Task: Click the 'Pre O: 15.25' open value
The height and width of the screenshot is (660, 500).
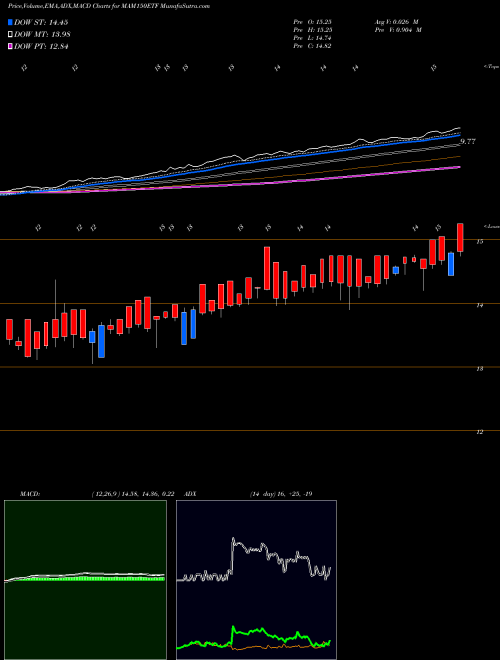Action: pyautogui.click(x=314, y=22)
